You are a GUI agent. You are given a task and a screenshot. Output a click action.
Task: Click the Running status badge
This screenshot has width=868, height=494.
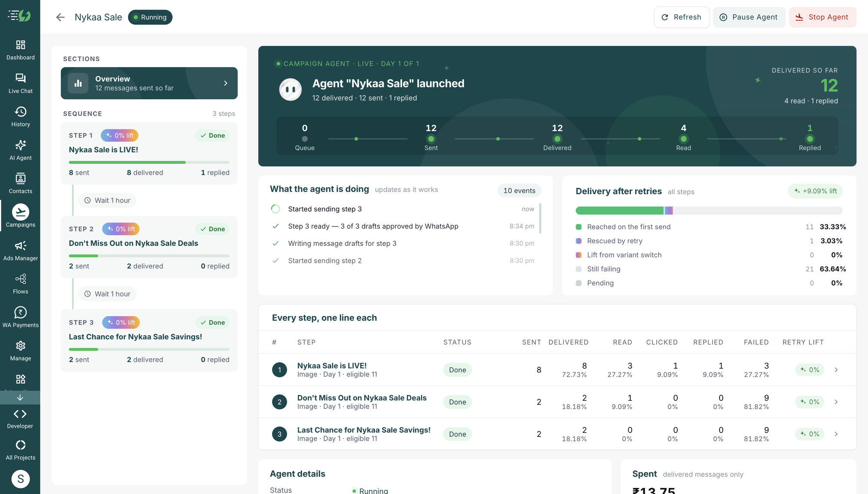click(150, 17)
